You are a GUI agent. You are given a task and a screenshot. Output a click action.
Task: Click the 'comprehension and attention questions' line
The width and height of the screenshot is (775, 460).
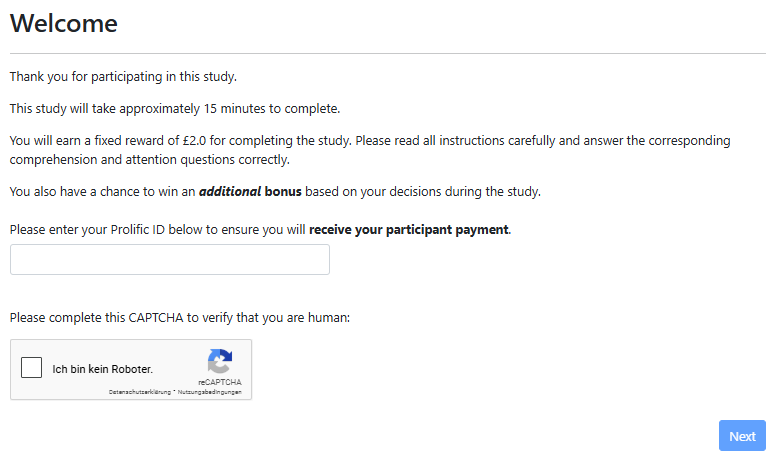click(x=149, y=159)
